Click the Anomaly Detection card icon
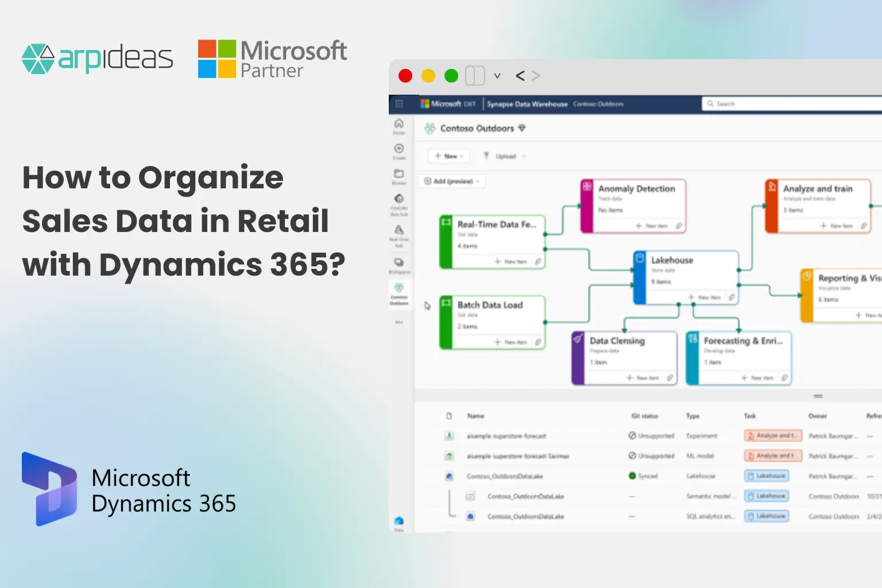Image resolution: width=882 pixels, height=588 pixels. coord(587,187)
